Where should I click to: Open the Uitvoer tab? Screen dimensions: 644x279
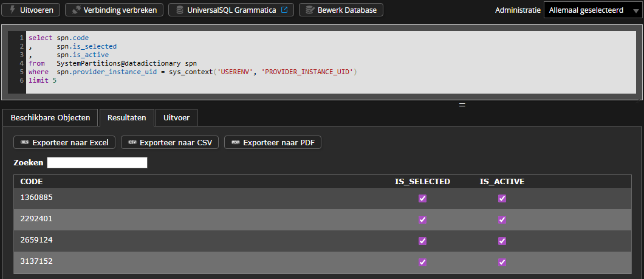coord(176,117)
